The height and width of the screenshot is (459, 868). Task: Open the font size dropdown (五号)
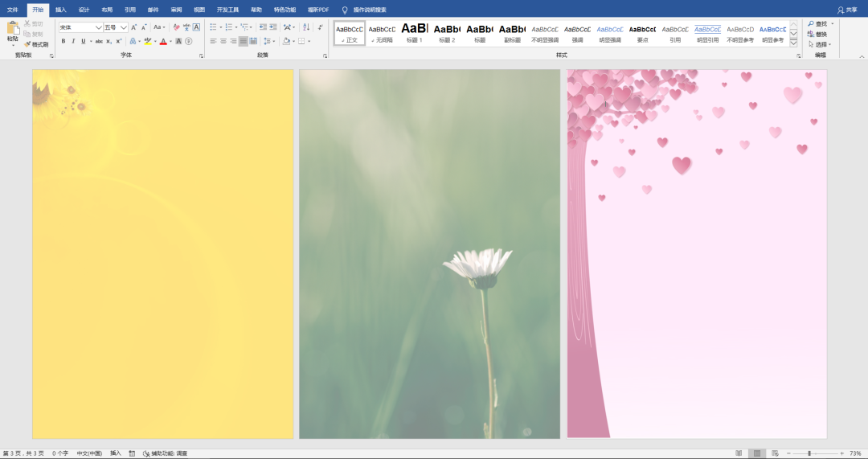tap(115, 27)
